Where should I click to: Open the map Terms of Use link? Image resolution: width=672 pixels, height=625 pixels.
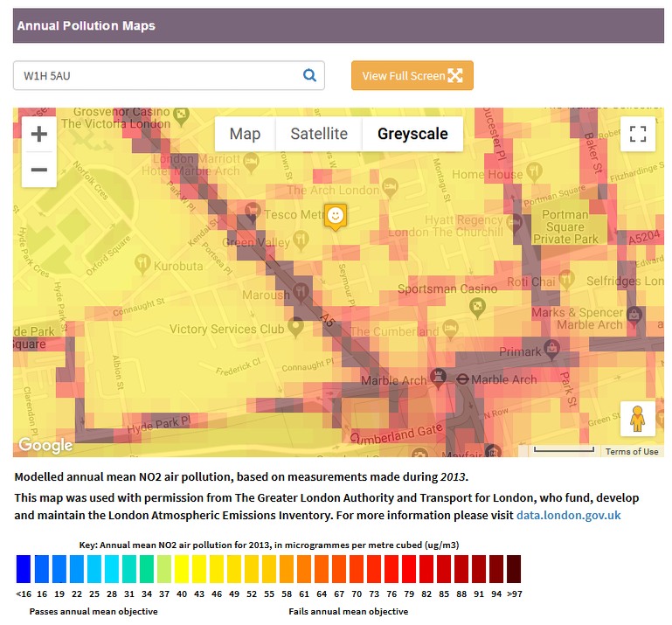click(632, 451)
